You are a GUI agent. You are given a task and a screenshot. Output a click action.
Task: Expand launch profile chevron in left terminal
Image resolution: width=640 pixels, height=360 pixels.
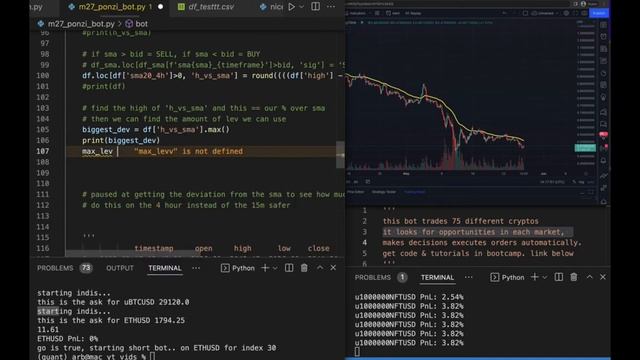275,268
